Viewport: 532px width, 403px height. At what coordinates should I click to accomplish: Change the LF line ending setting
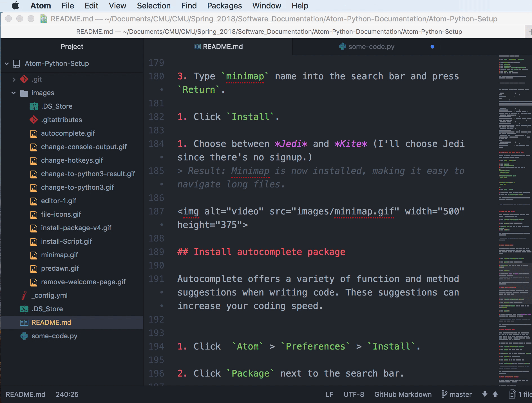tap(329, 395)
